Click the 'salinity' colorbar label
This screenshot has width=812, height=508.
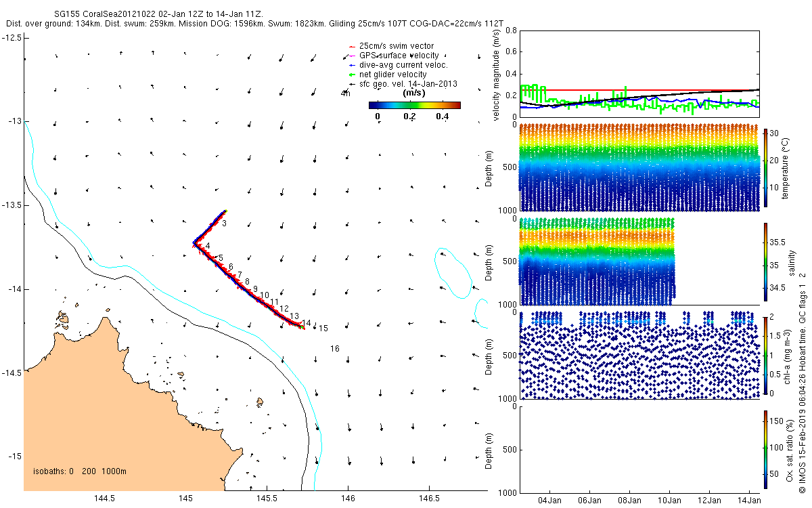coord(793,262)
